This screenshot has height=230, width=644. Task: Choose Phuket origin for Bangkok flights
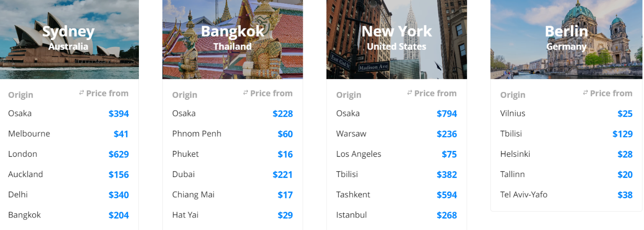pos(185,154)
